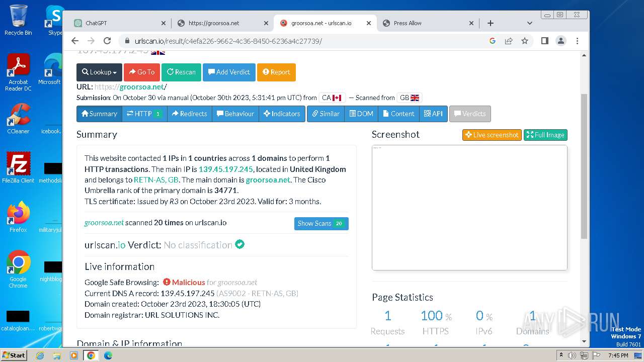Reload the current page
Image resolution: width=644 pixels, height=362 pixels.
point(107,41)
